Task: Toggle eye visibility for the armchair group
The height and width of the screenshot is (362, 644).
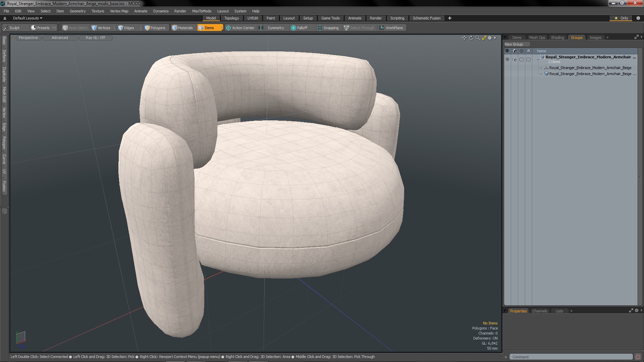Action: tap(507, 59)
